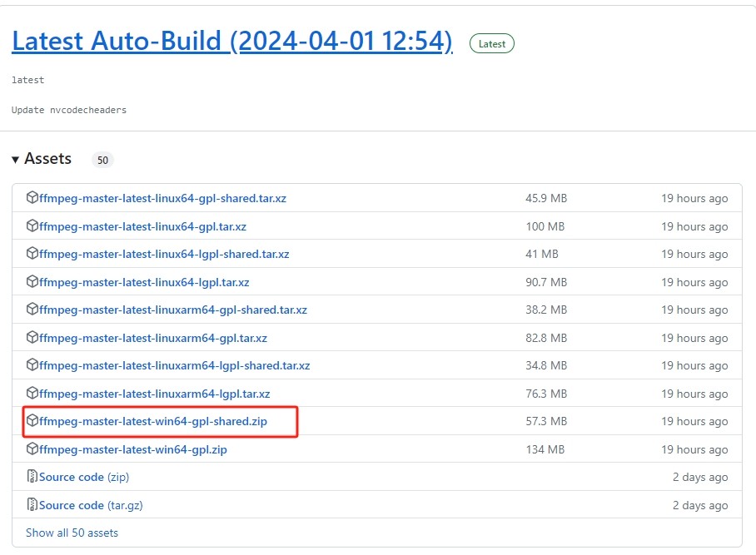Click the 34.8 MB file size
This screenshot has height=555, width=756.
(x=546, y=365)
